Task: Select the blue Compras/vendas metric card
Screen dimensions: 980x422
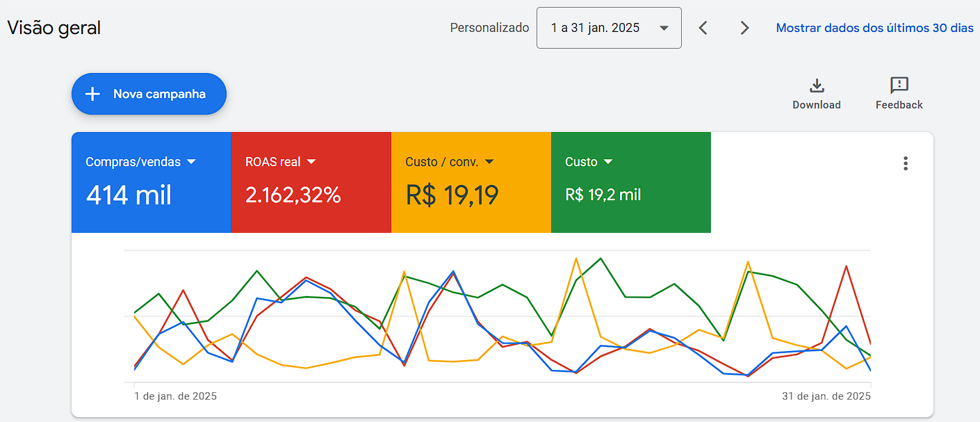Action: (x=152, y=182)
